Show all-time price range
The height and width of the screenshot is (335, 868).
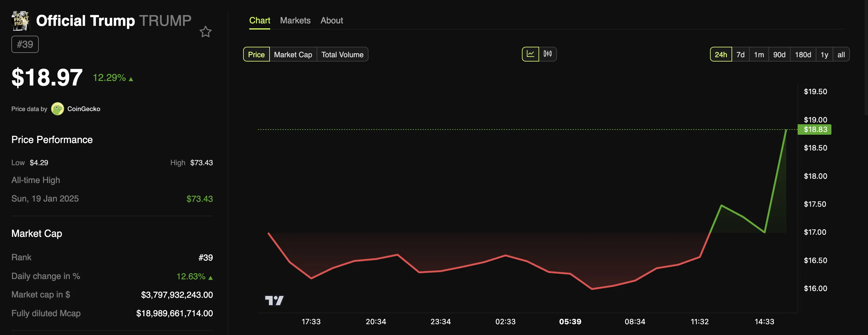coord(841,55)
